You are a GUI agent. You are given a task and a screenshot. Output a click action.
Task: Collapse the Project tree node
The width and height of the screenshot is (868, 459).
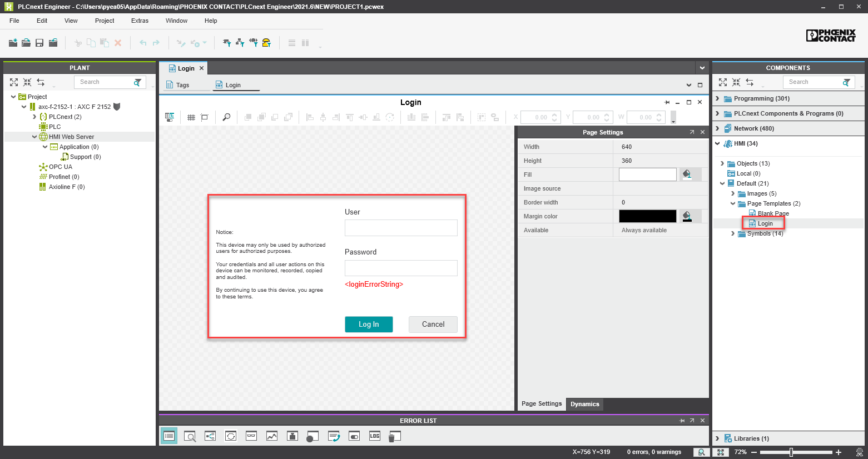[13, 97]
